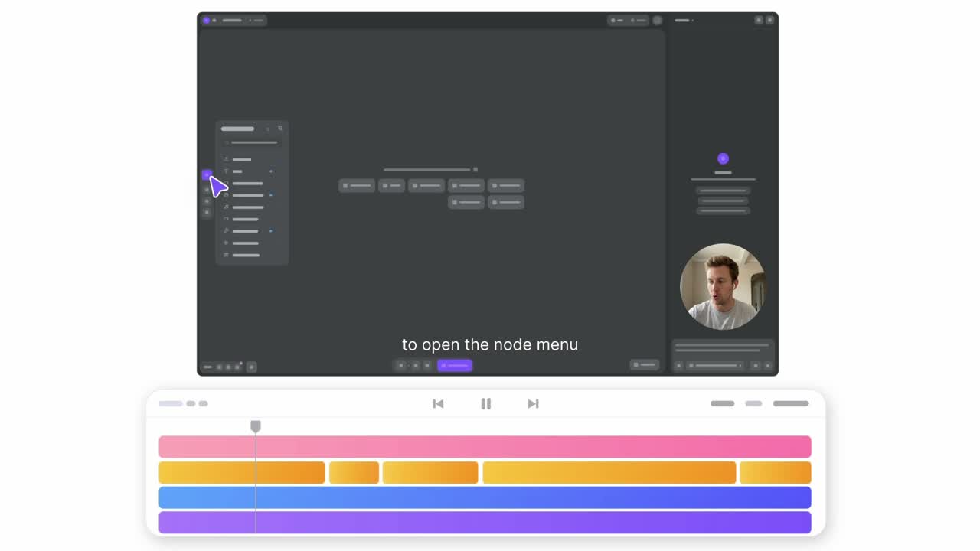Viewport: 980px width, 551px height.
Task: Skip to the next clip
Action: (533, 403)
